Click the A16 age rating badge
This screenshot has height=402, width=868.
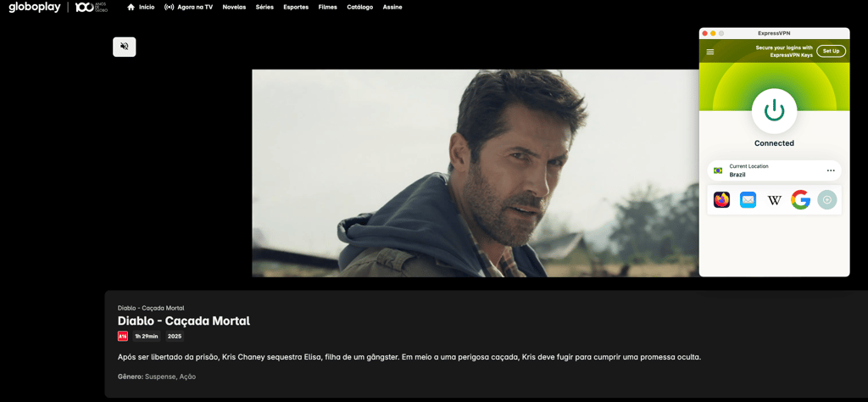(x=123, y=336)
